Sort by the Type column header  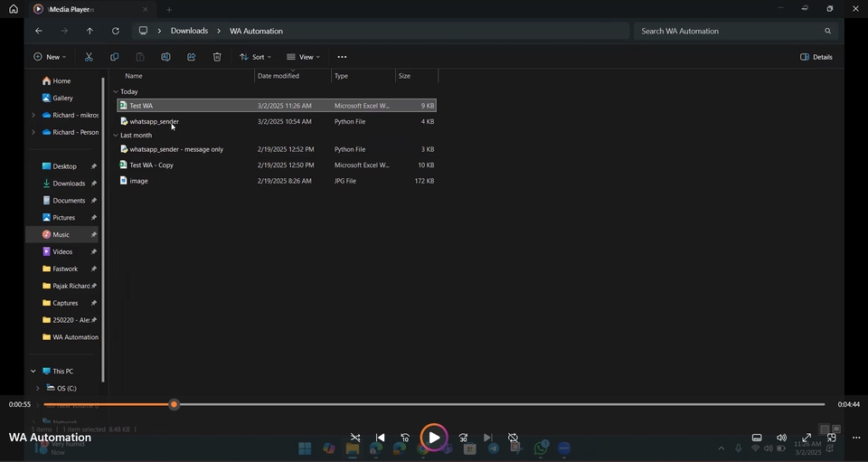point(341,76)
